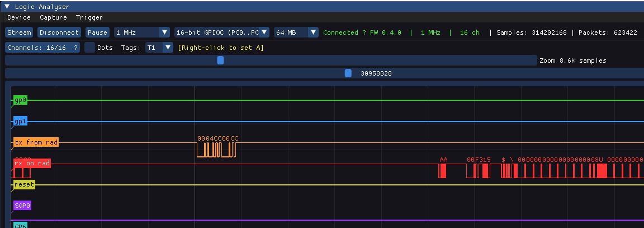Click the 16 ch status text
This screenshot has height=228, width=644.
470,32
